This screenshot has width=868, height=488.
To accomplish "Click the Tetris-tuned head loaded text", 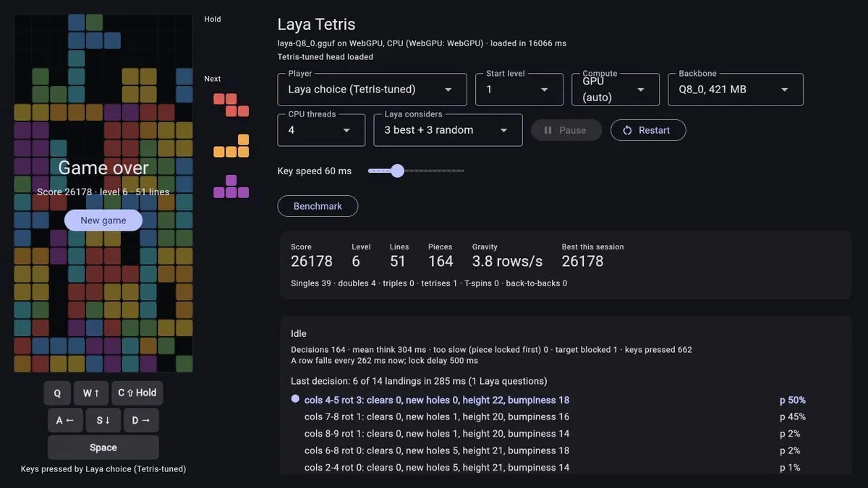I will pyautogui.click(x=325, y=57).
